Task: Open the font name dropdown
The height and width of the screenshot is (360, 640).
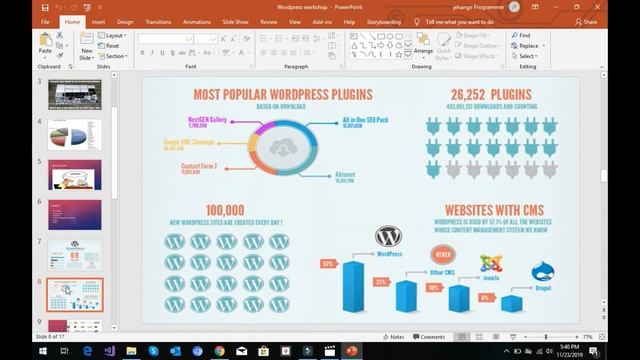Action: 189,39
